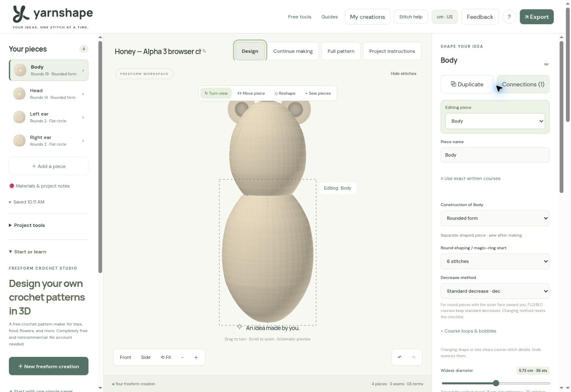571x392 pixels.
Task: Toggle Hide stitches
Action: [x=403, y=74]
